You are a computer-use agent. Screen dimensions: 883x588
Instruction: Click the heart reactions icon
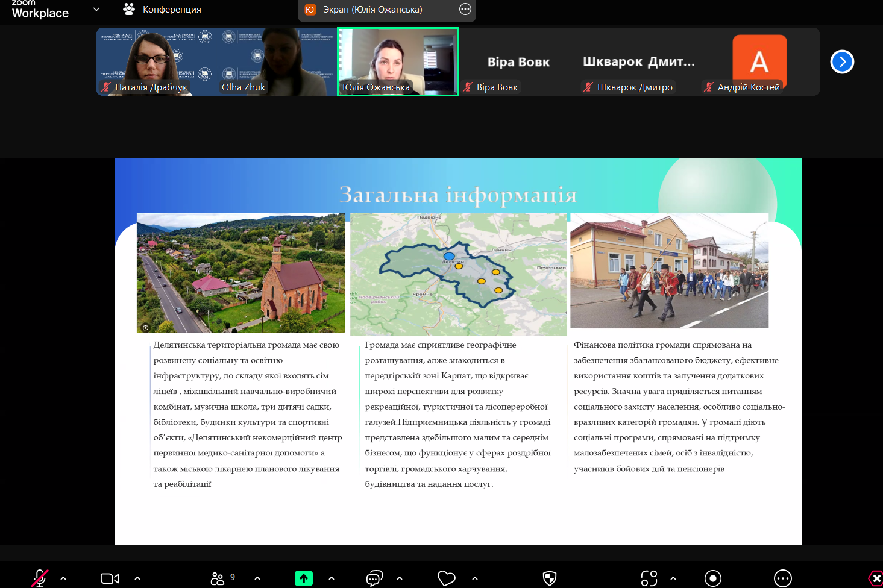click(x=447, y=578)
